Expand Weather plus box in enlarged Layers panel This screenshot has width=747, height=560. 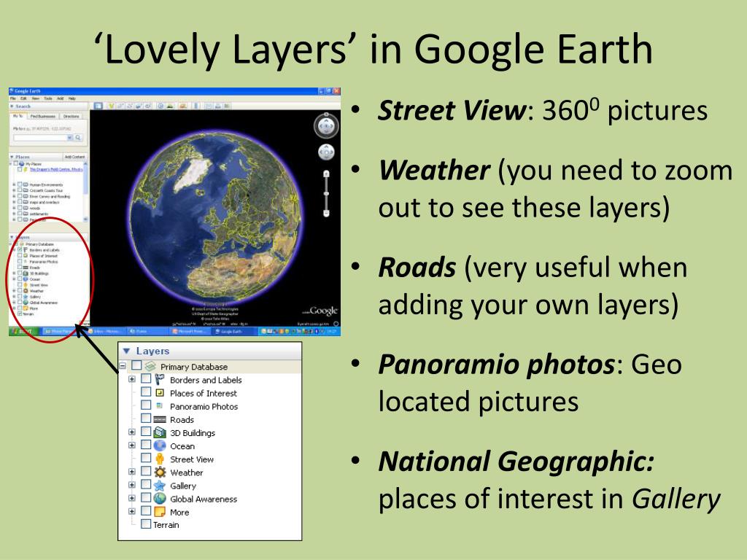click(x=132, y=472)
